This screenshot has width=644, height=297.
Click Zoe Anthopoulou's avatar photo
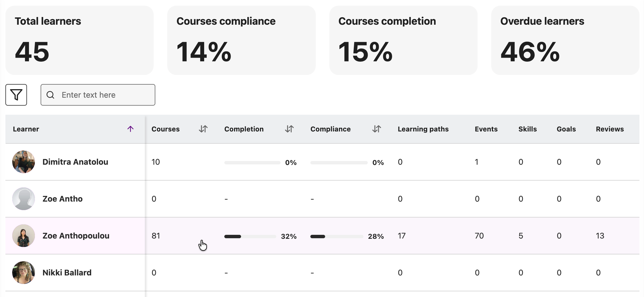tap(24, 236)
